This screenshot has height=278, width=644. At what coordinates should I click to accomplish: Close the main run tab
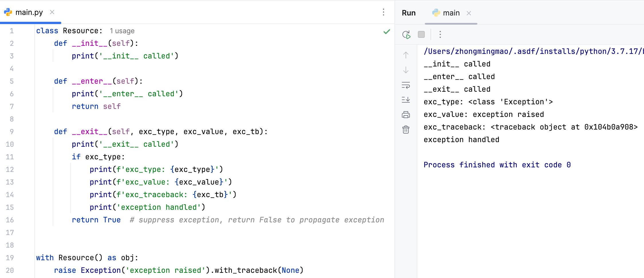point(469,13)
